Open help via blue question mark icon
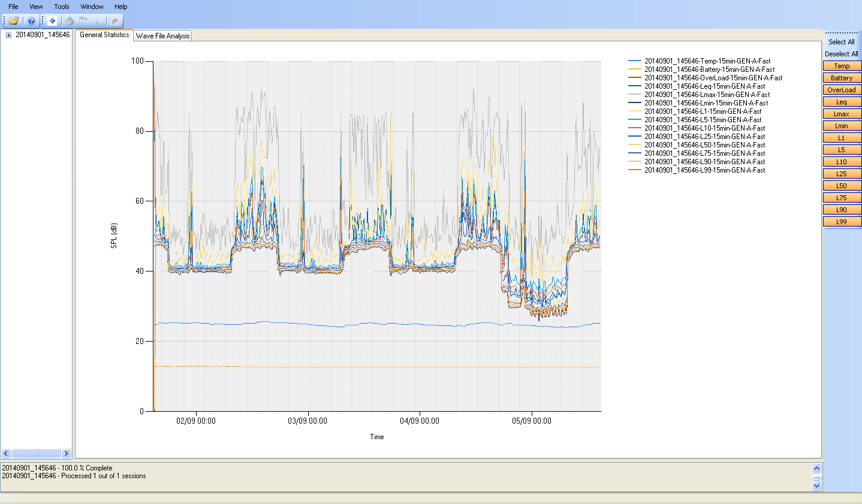Screen dimensions: 862x504 pyautogui.click(x=32, y=21)
